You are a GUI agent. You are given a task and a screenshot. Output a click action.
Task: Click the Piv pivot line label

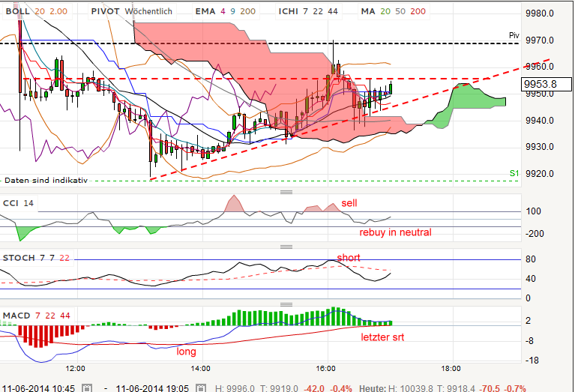pos(514,35)
